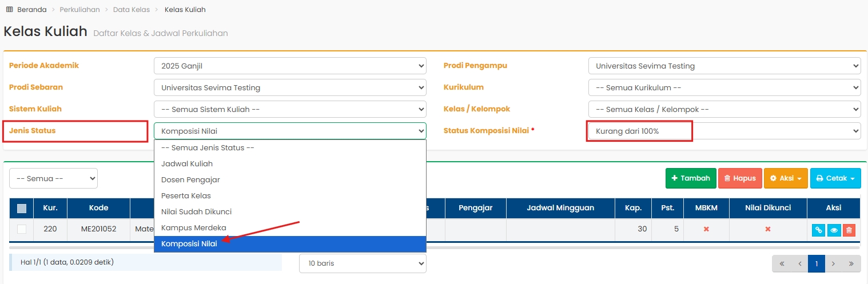Image resolution: width=868 pixels, height=284 pixels.
Task: Click the next page arrow in pagination
Action: coord(834,263)
